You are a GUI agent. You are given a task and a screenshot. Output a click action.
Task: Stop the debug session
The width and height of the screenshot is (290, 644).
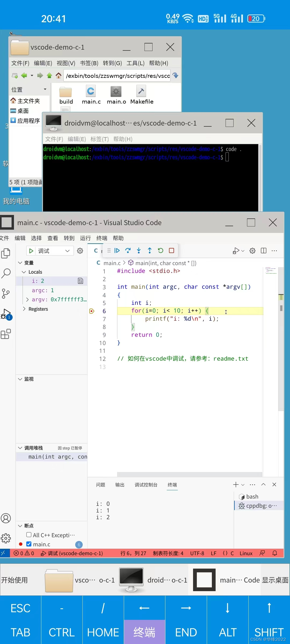tap(172, 251)
